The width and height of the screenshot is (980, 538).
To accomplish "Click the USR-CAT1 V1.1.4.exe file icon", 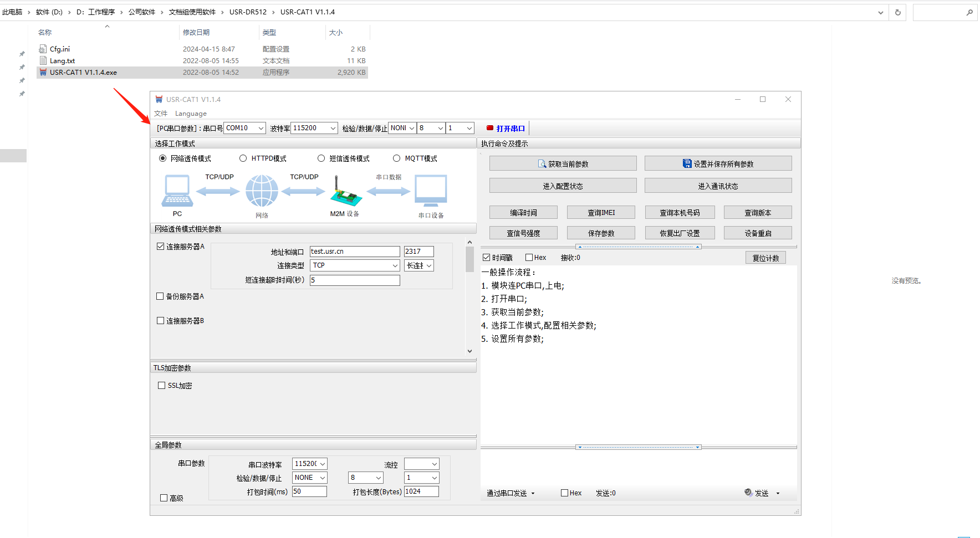I will click(43, 73).
